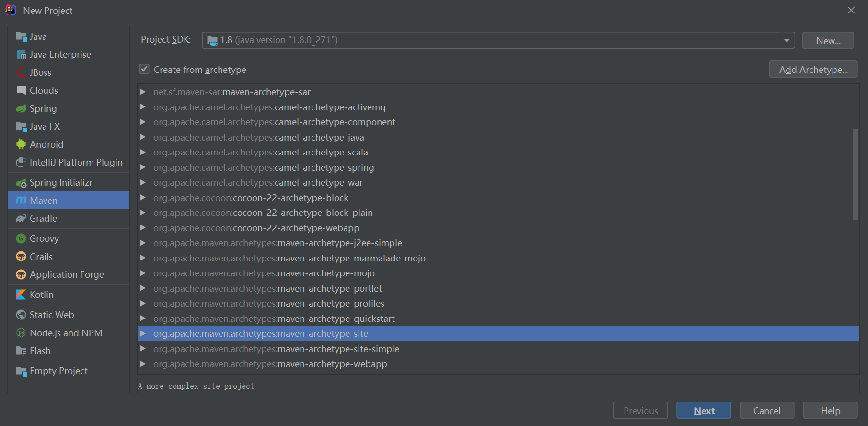868x426 pixels.
Task: Click the IntelliJ Platform Plugin icon
Action: click(21, 162)
